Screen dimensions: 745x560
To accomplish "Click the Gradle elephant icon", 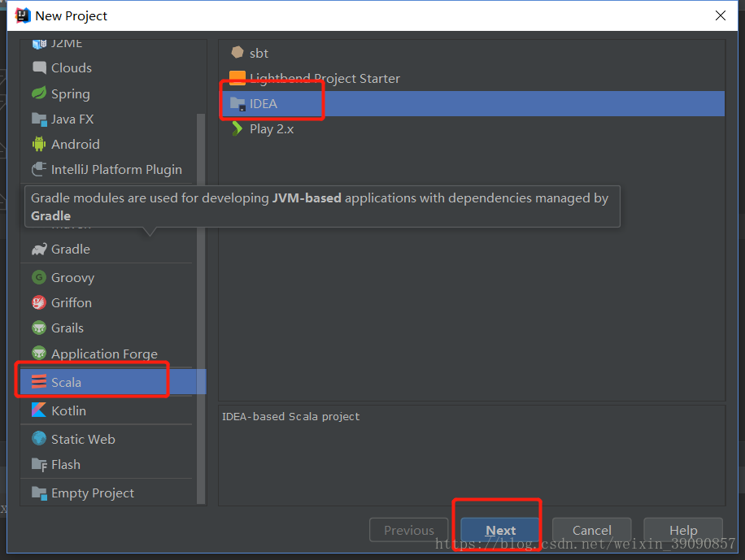I will [39, 249].
